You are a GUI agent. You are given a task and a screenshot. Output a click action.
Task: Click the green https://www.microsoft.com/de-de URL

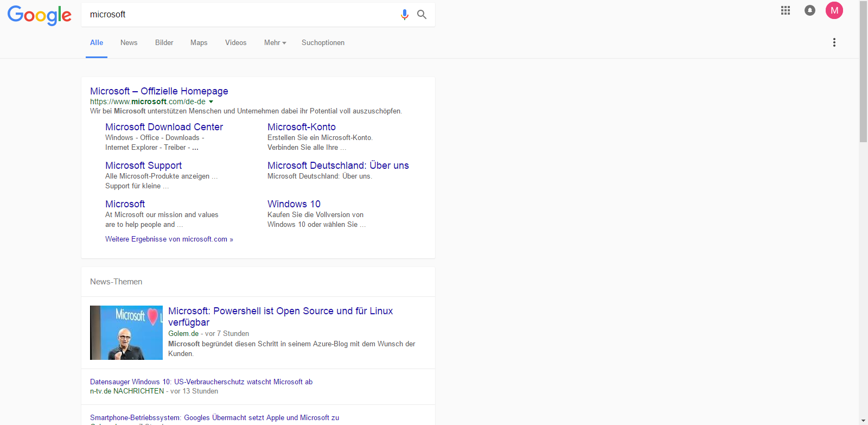pos(148,102)
